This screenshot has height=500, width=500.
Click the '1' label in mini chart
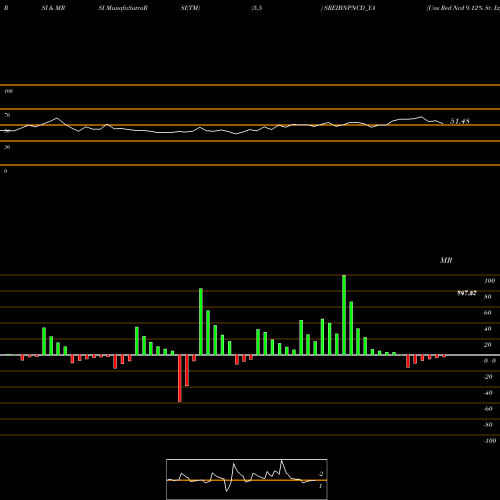pos(320,486)
